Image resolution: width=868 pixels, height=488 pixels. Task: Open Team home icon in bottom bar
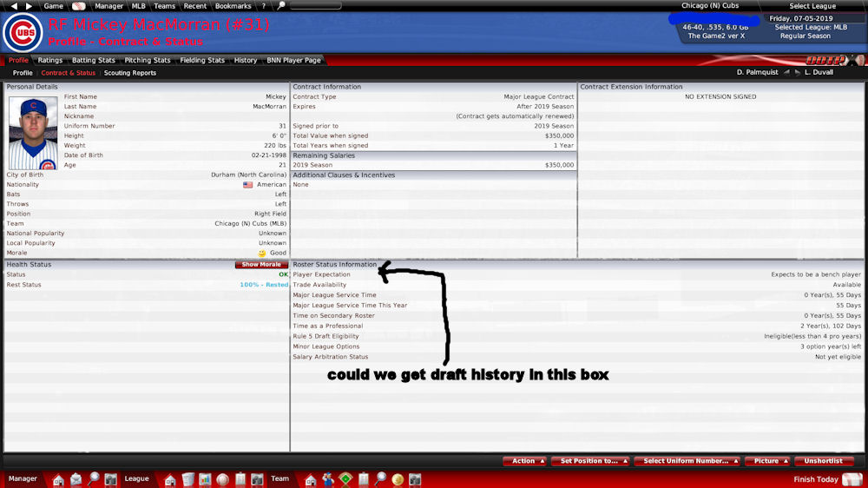[x=311, y=479]
